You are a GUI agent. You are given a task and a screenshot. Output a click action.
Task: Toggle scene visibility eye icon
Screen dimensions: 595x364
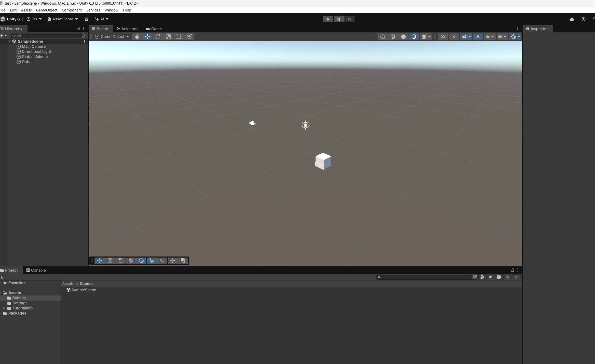click(478, 37)
